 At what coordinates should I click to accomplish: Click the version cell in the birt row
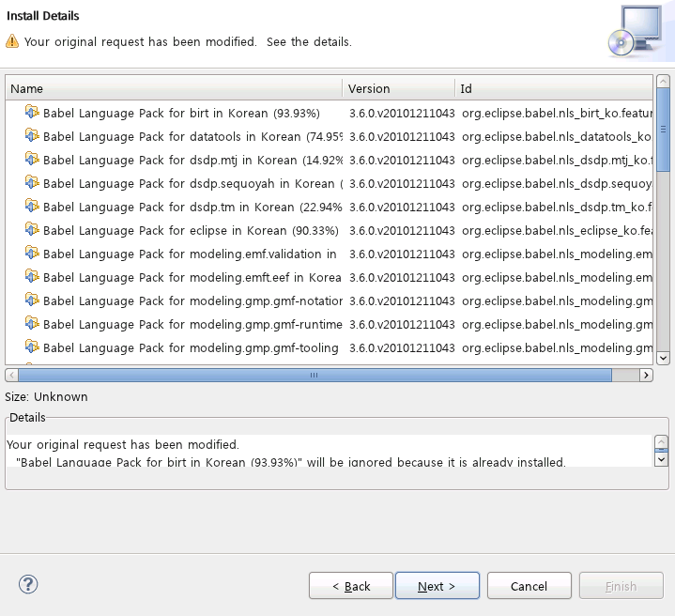click(402, 113)
